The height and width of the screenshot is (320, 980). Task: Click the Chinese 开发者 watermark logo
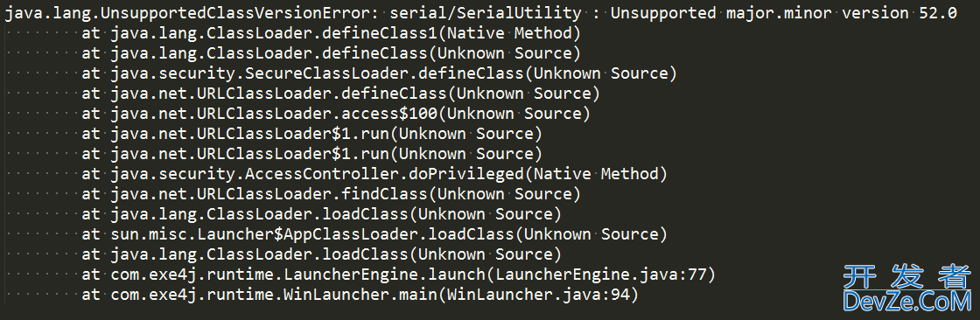[x=906, y=275]
